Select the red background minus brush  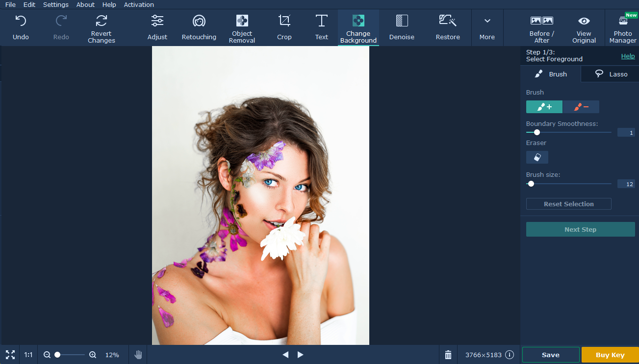click(581, 107)
